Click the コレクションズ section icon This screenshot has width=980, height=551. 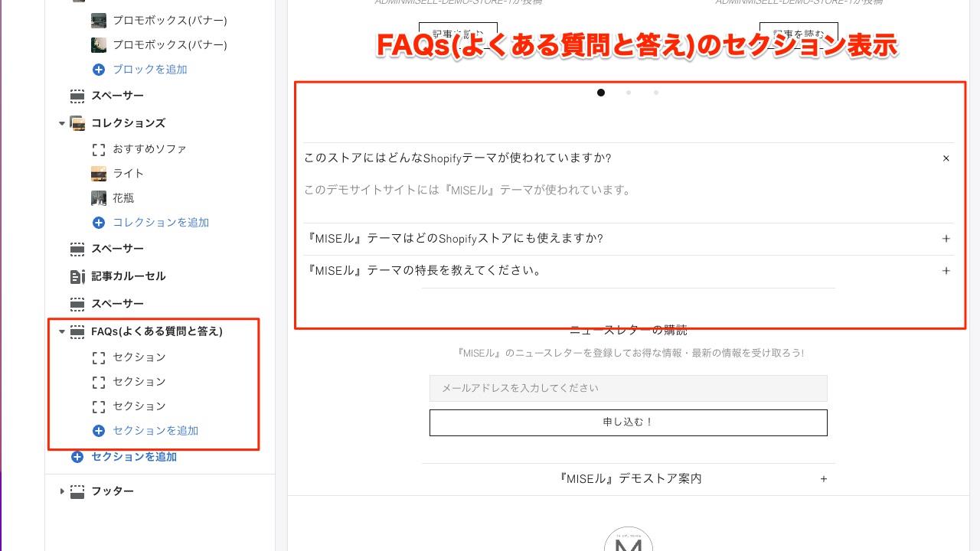pyautogui.click(x=77, y=123)
